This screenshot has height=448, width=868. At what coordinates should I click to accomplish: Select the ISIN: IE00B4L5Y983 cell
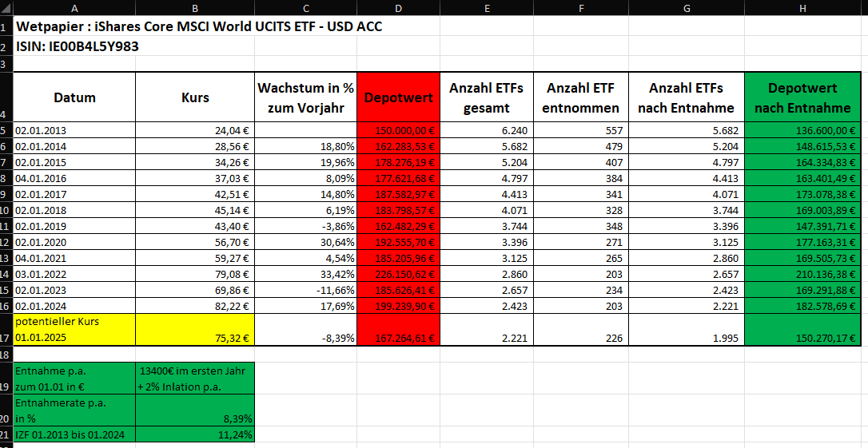(78, 46)
